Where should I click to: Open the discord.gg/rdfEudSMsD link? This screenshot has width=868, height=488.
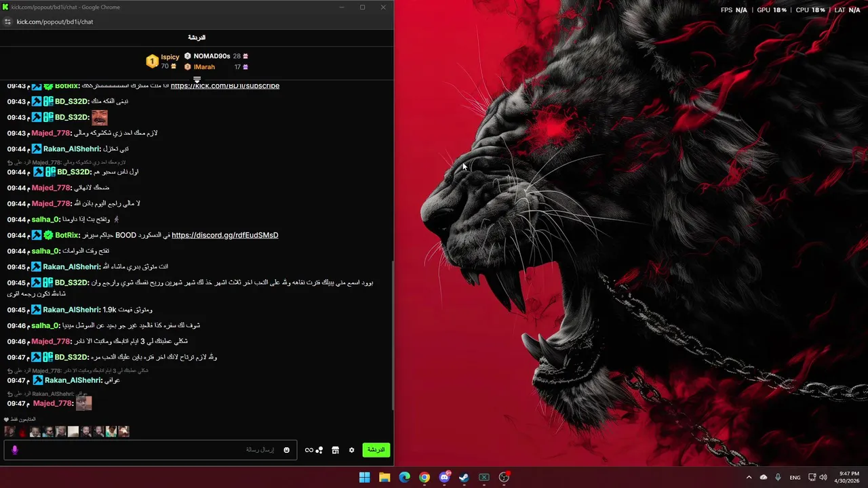pos(225,235)
